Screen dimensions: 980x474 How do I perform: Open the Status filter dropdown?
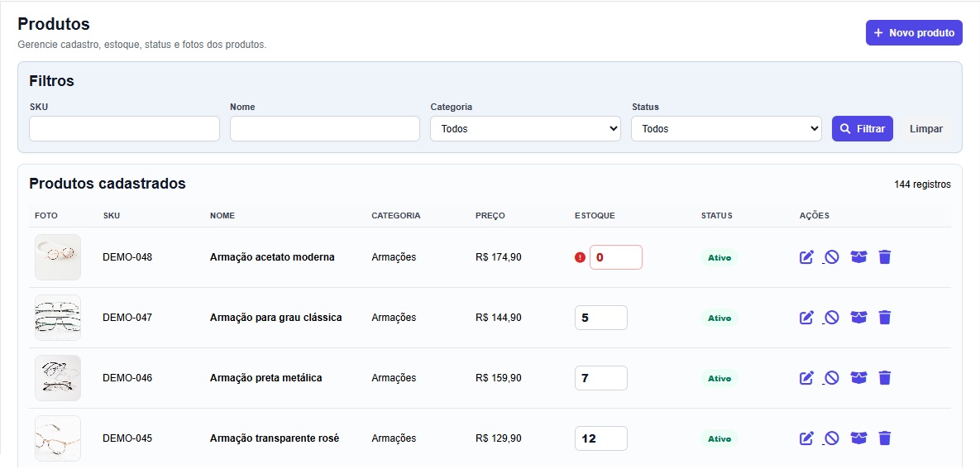[x=726, y=129]
